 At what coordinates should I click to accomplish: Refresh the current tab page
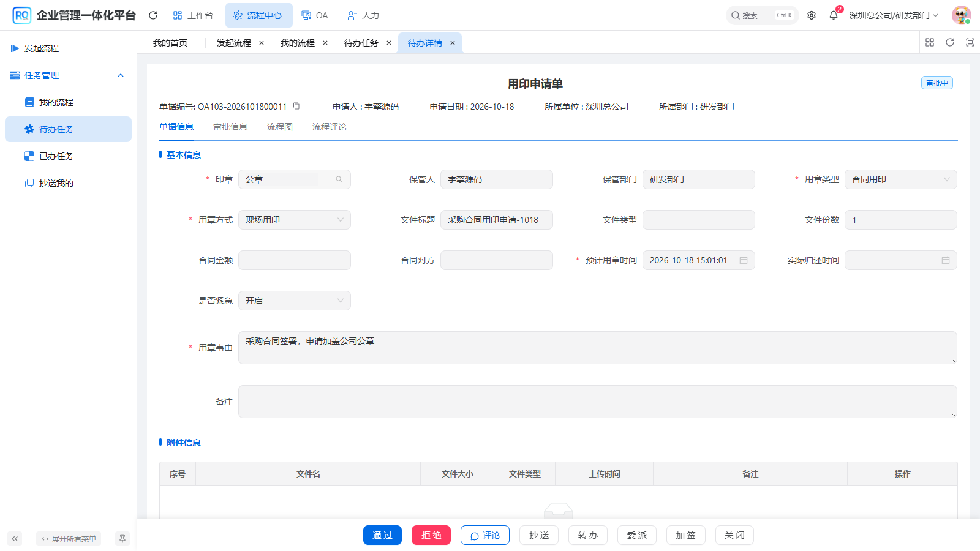(x=950, y=42)
